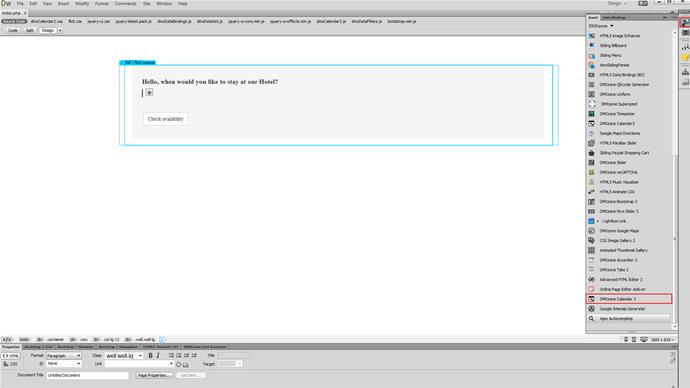The width and height of the screenshot is (690, 388).
Task: Expand the Class well well-lg dropdown
Action: [124, 355]
